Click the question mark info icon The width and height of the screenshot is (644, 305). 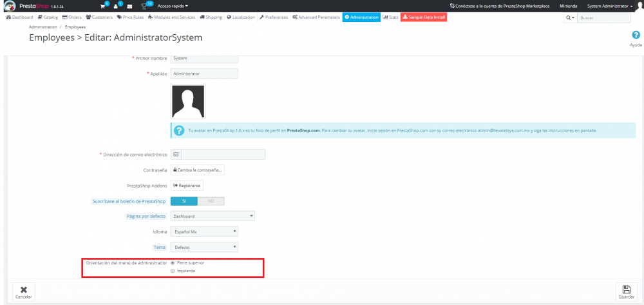tap(178, 130)
